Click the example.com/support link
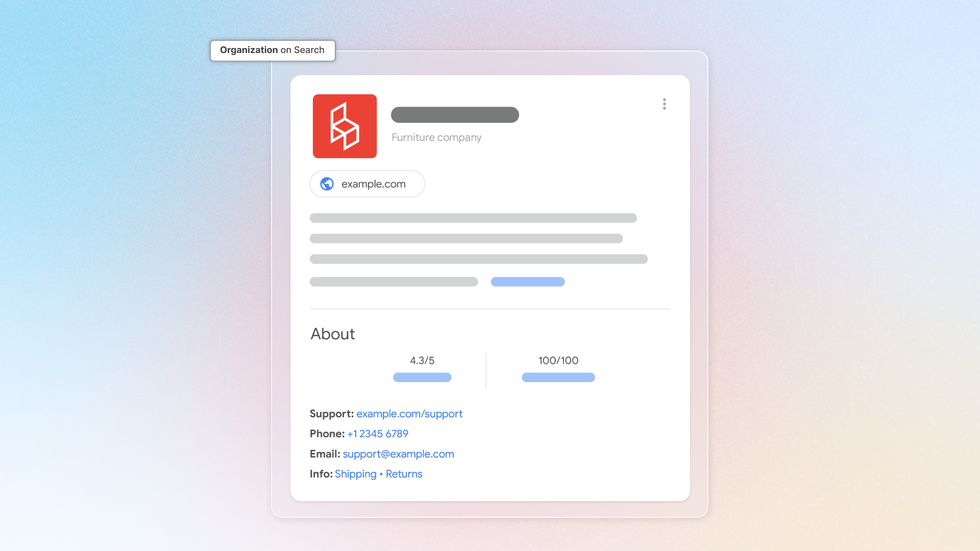 point(409,414)
